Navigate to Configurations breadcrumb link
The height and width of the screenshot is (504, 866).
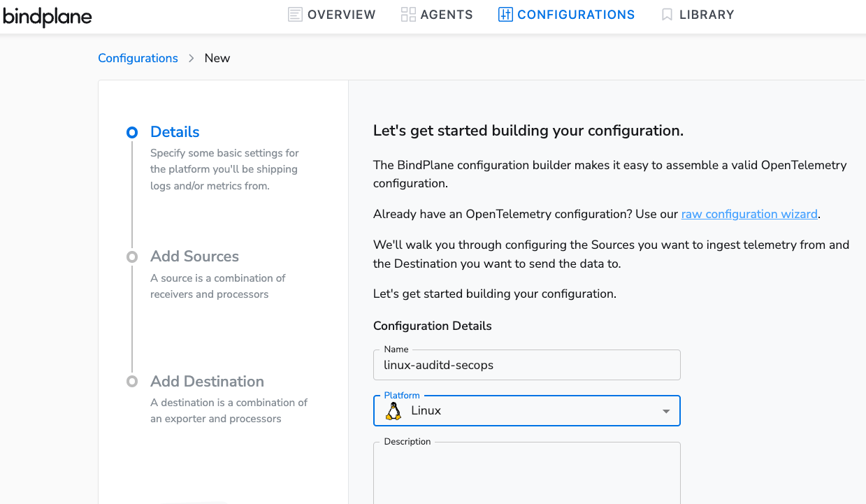click(x=138, y=58)
